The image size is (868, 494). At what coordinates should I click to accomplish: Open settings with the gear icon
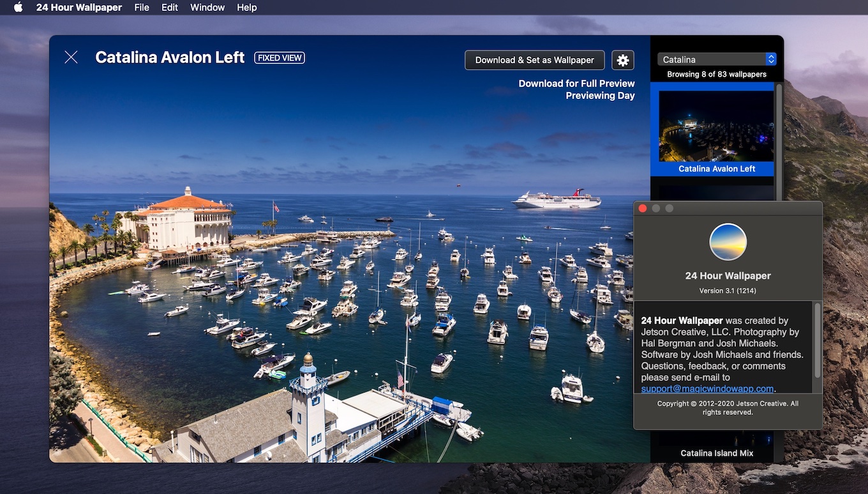click(623, 60)
